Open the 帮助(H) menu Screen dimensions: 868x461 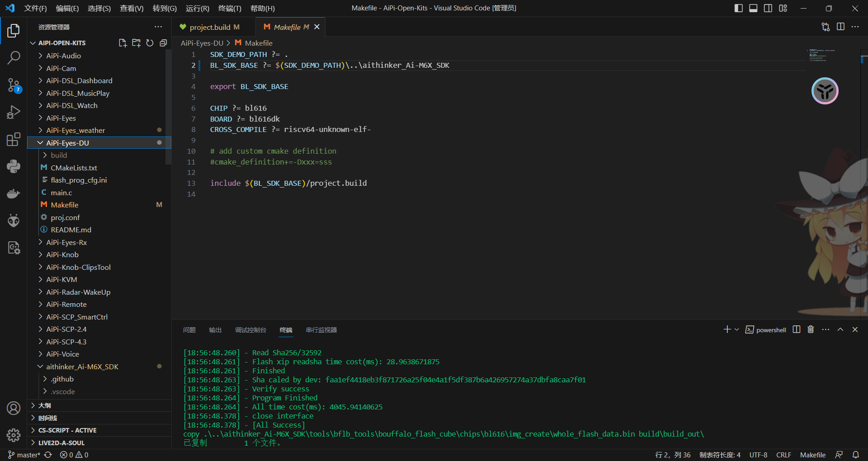[263, 8]
